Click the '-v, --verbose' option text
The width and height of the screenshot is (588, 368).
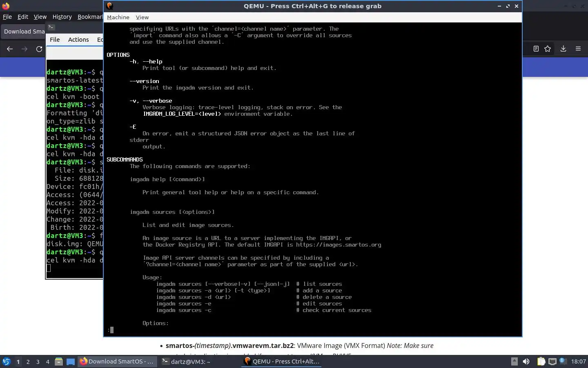tap(151, 101)
